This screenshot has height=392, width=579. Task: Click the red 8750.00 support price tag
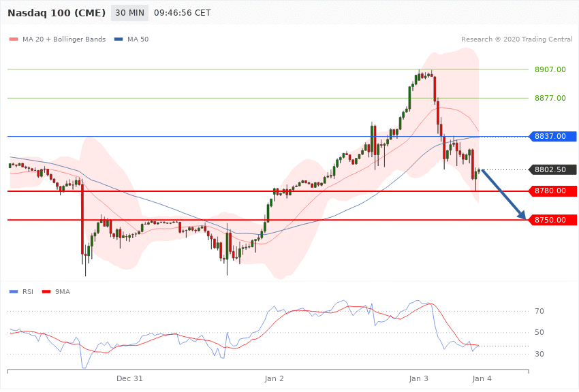click(553, 220)
